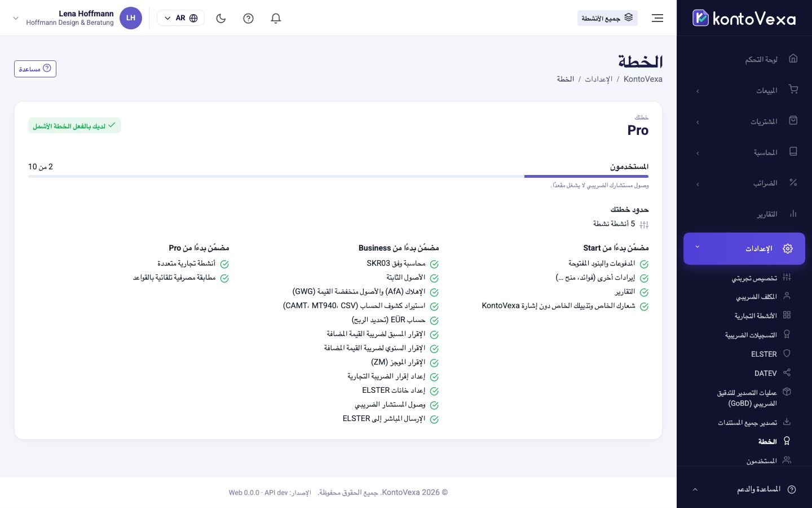Click the KontoVexa logo icon

[700, 18]
